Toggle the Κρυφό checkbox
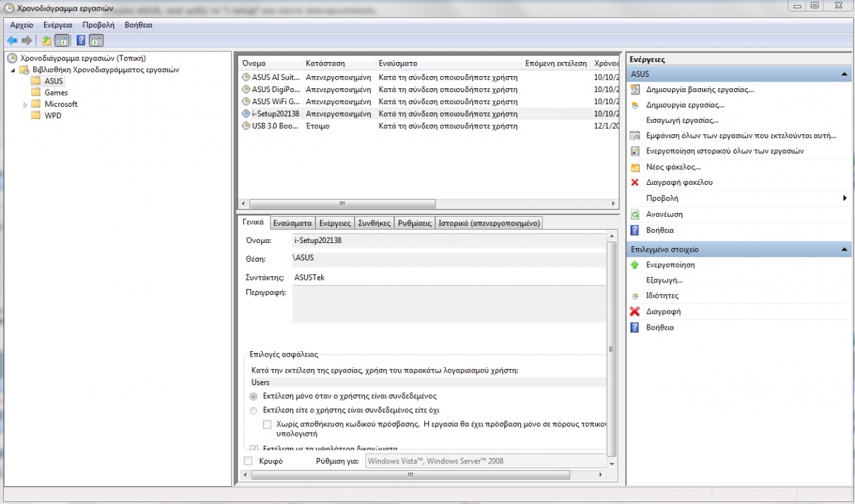 pyautogui.click(x=248, y=461)
